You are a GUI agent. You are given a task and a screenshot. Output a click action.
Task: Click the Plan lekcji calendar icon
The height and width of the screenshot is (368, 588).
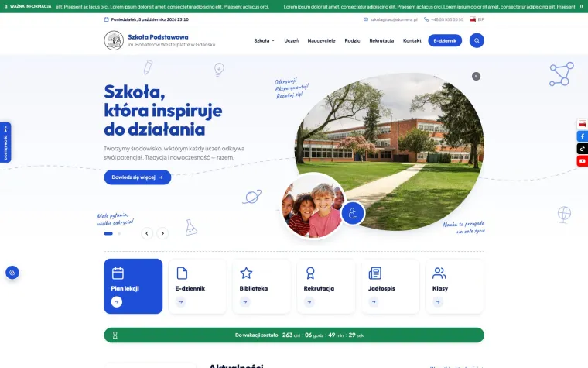(118, 273)
